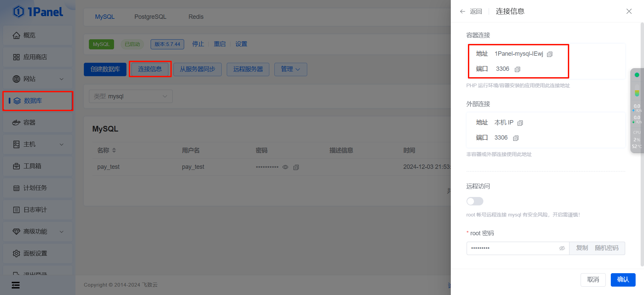Copy pay_test database password

(x=296, y=167)
